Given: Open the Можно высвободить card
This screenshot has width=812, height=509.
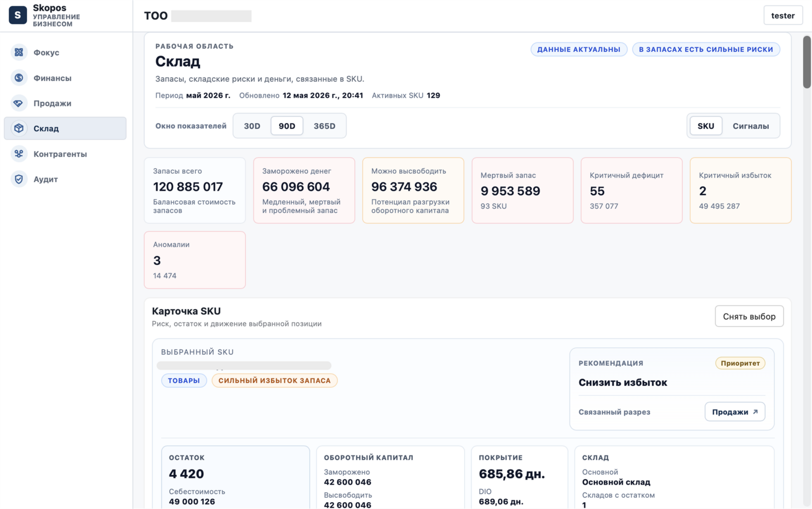Looking at the screenshot, I should coord(413,190).
